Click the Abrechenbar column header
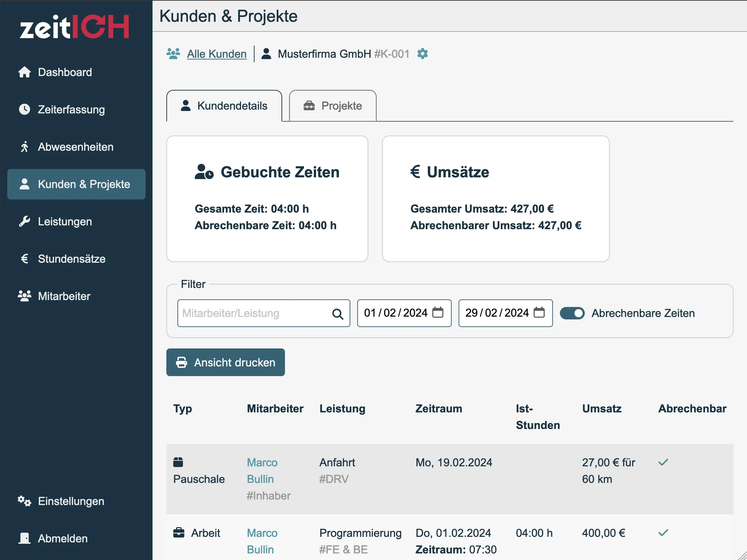Screen dimensions: 747x560 [692, 409]
